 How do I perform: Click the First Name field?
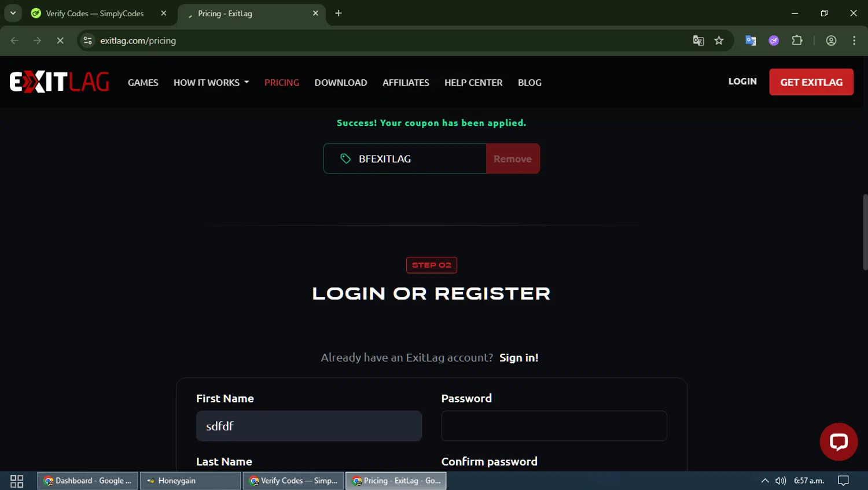tap(309, 426)
